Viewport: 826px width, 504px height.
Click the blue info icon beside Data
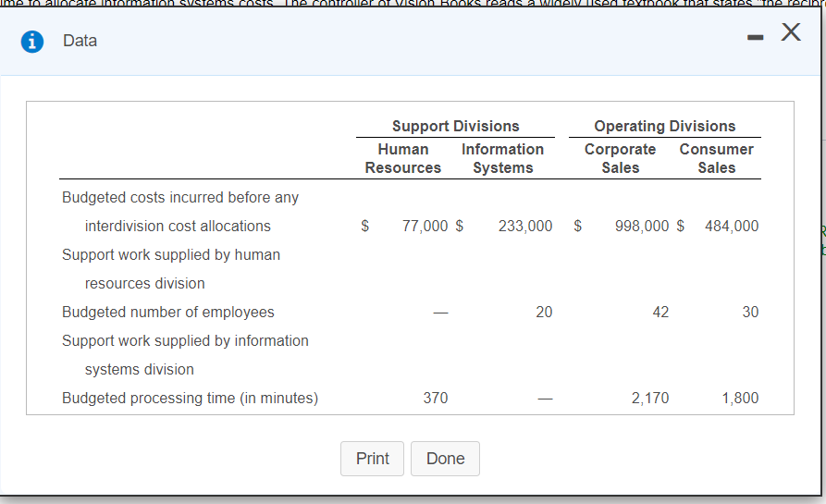(32, 41)
